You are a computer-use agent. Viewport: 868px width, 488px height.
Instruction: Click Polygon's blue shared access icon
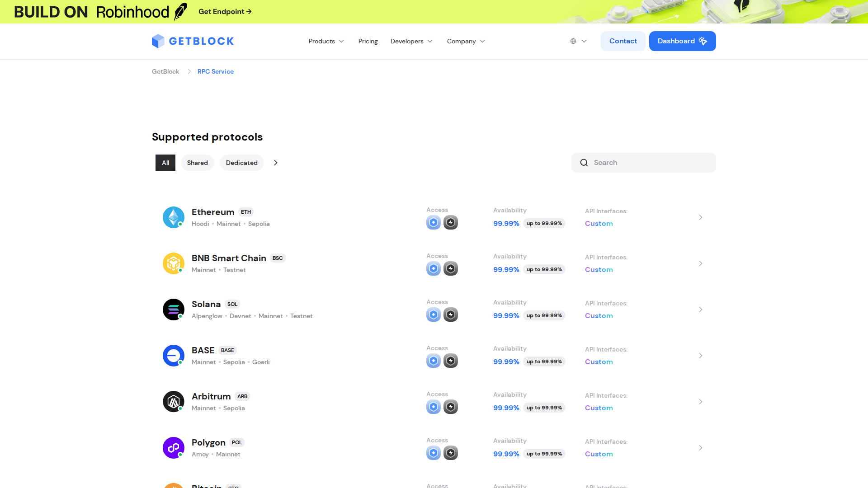point(434,453)
